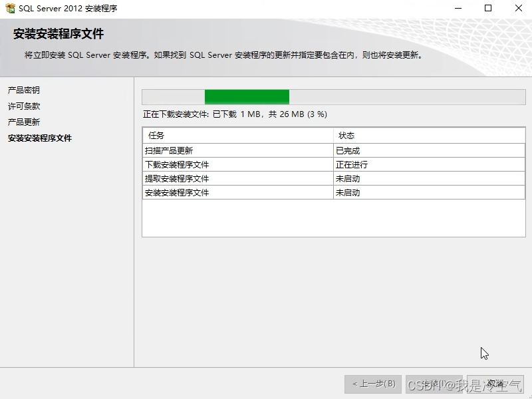532x399 pixels.
Task: Select the 安装安装程序文件 step in sidebar
Action: coord(40,138)
